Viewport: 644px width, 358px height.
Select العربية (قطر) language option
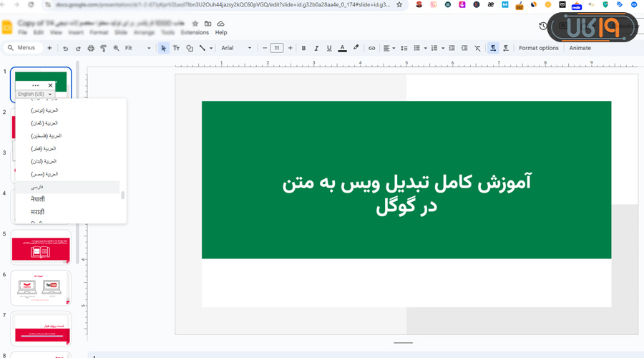pos(67,149)
